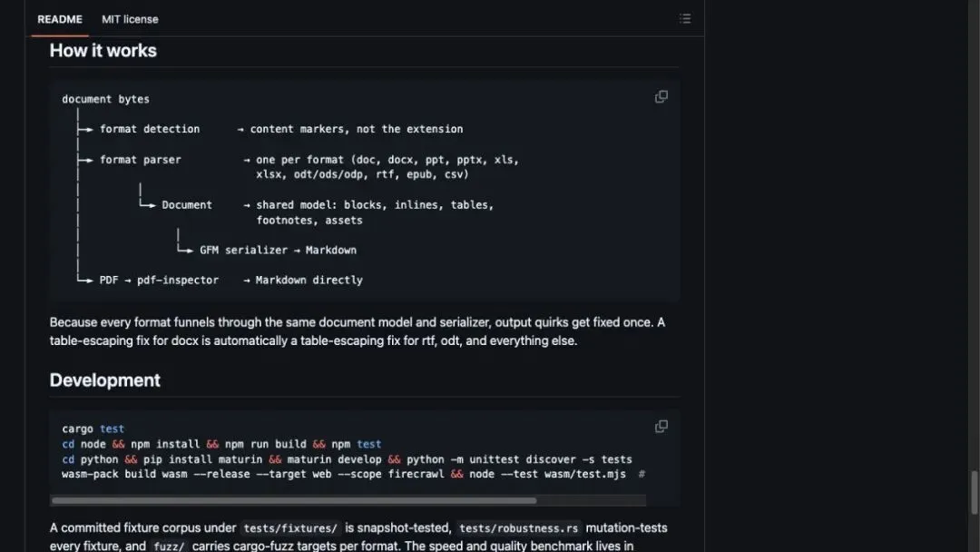Click 'Document' node in the diagram

pyautogui.click(x=187, y=204)
